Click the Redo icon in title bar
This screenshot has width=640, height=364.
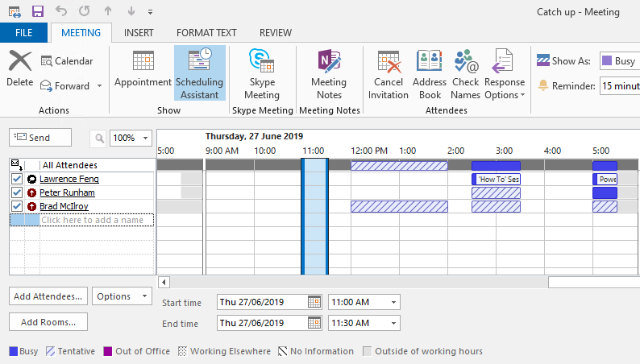point(85,11)
